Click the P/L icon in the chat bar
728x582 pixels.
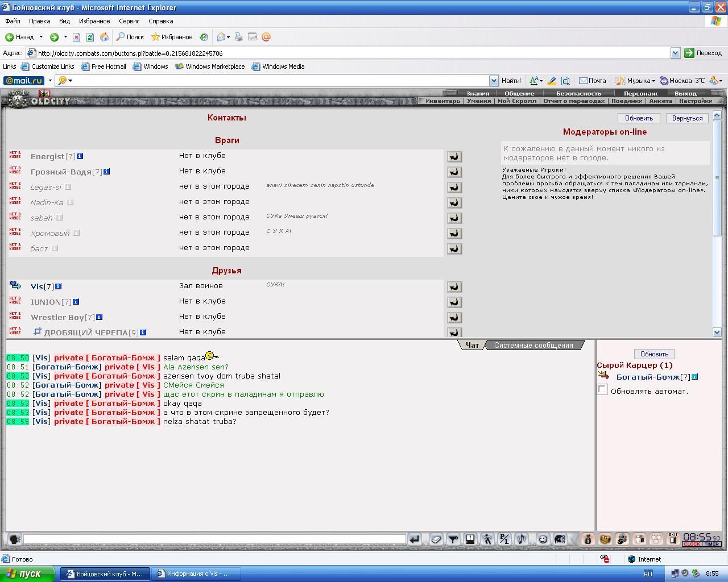pyautogui.click(x=504, y=539)
